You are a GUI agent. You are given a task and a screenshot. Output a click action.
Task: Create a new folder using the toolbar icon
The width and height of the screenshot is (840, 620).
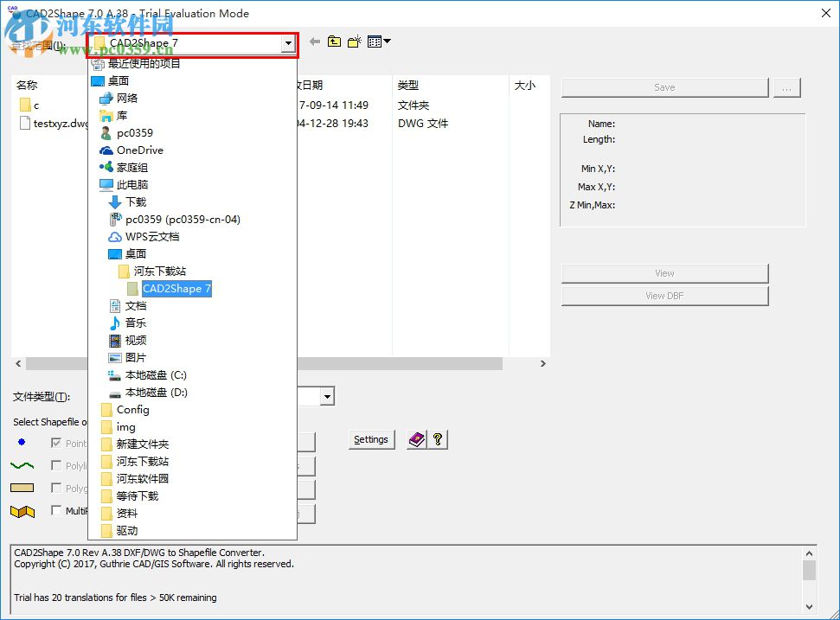[354, 41]
